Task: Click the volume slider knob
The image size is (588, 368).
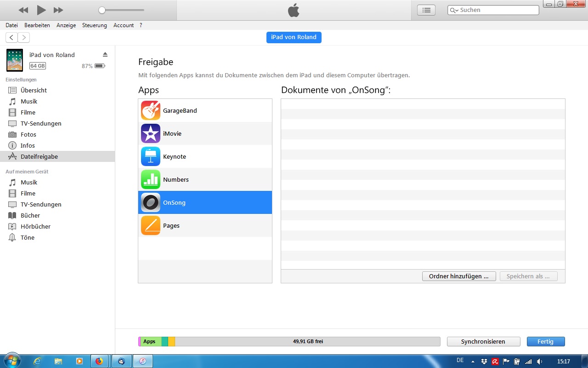Action: (x=102, y=10)
